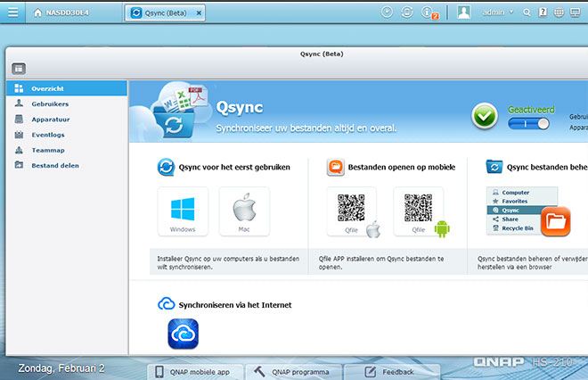Viewport: 588px width, 380px height.
Task: Click the Apparatuur device icon
Action: tap(19, 119)
